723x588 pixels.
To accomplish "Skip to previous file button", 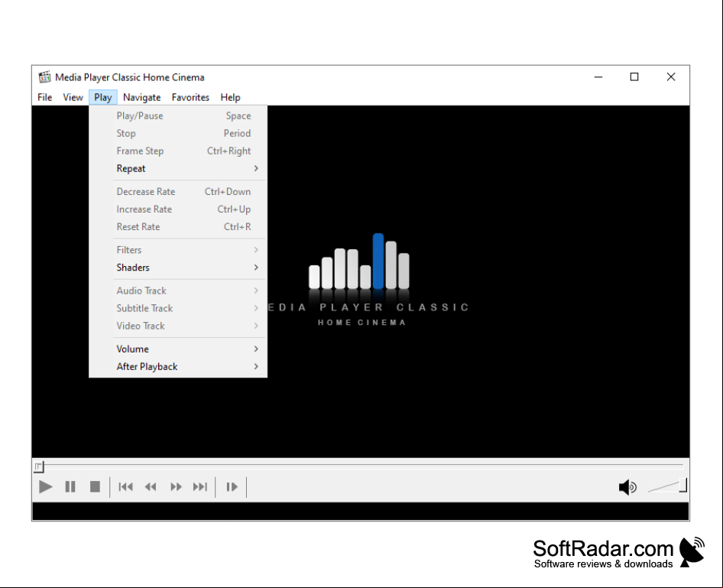I will coord(125,486).
